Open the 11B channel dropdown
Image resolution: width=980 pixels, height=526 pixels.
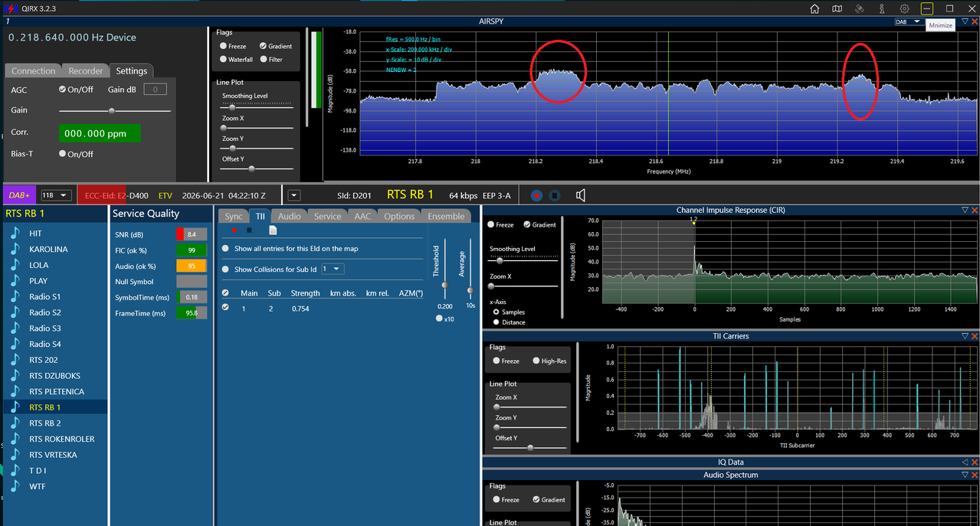(57, 195)
